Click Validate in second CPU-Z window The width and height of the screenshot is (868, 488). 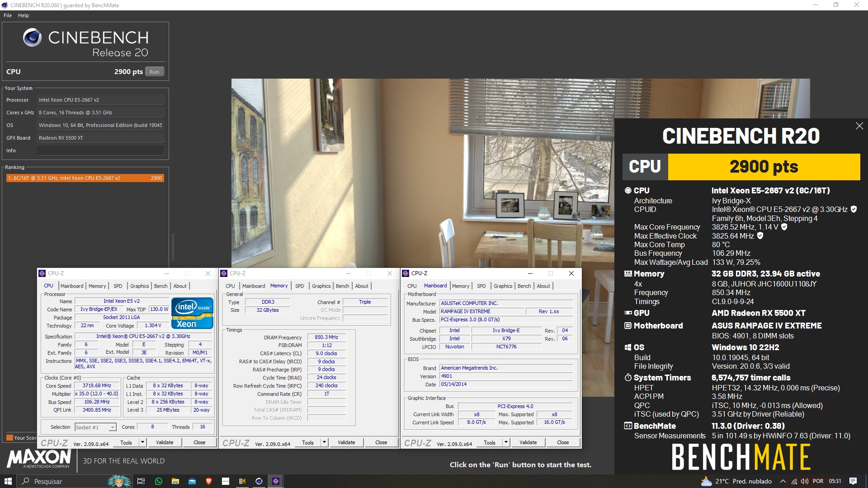pos(346,442)
